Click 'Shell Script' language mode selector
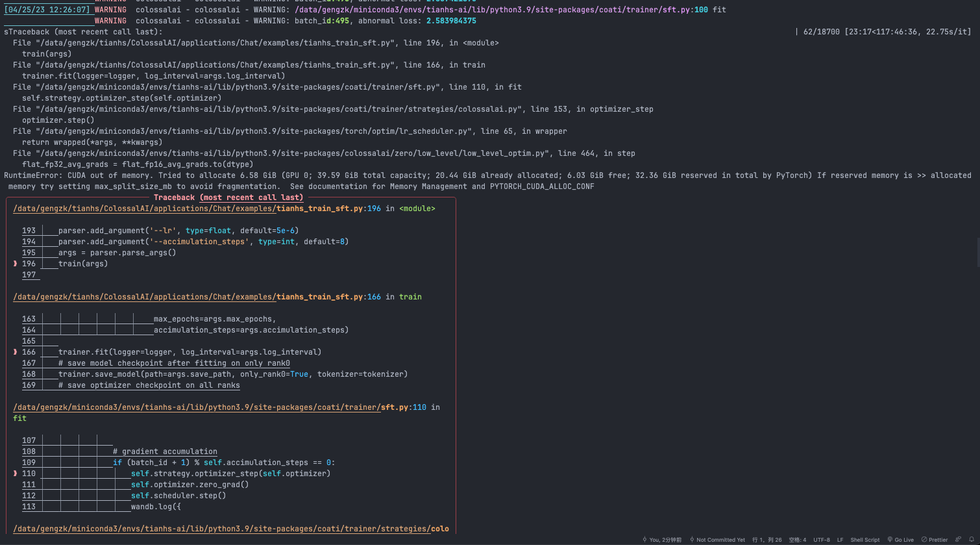This screenshot has width=980, height=545. pos(864,539)
